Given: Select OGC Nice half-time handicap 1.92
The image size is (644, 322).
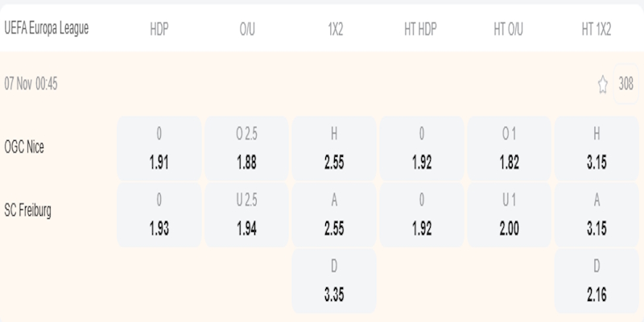Looking at the screenshot, I should point(421,148).
